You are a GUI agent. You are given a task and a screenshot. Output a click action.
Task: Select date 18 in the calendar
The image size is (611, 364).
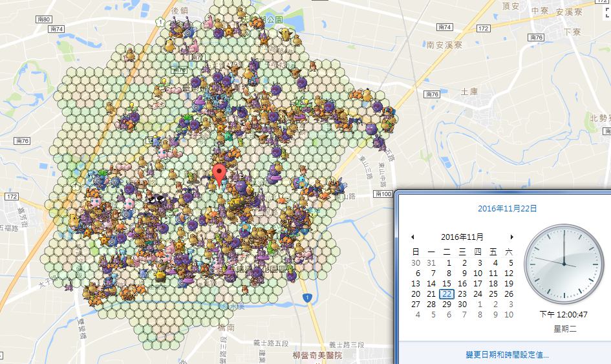493,284
